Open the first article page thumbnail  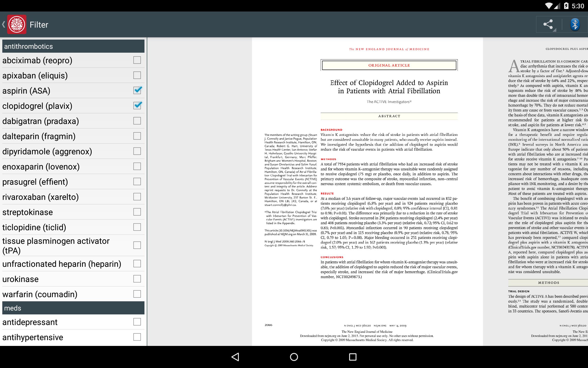367,192
